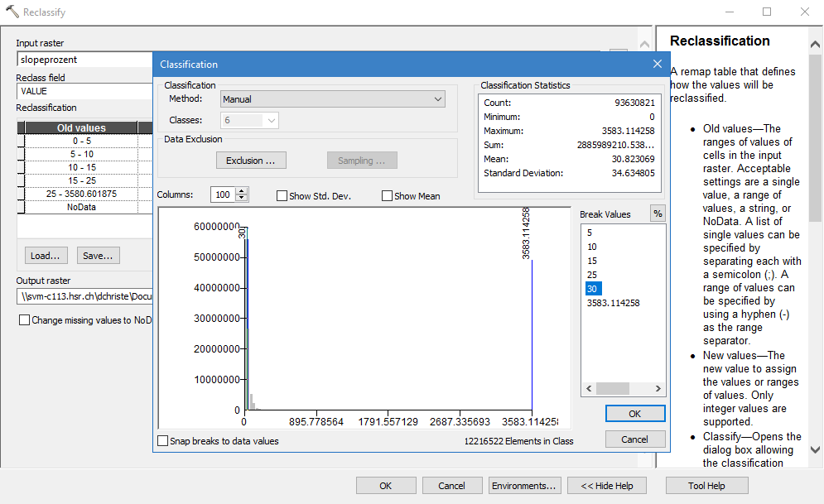Click the Reclassify hammer icon in title bar

[x=11, y=12]
